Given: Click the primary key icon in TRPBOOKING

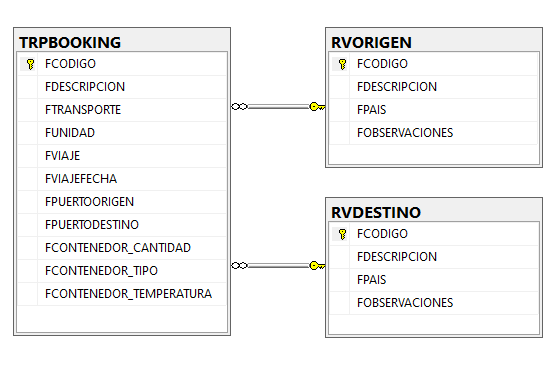Looking at the screenshot, I should [x=30, y=64].
